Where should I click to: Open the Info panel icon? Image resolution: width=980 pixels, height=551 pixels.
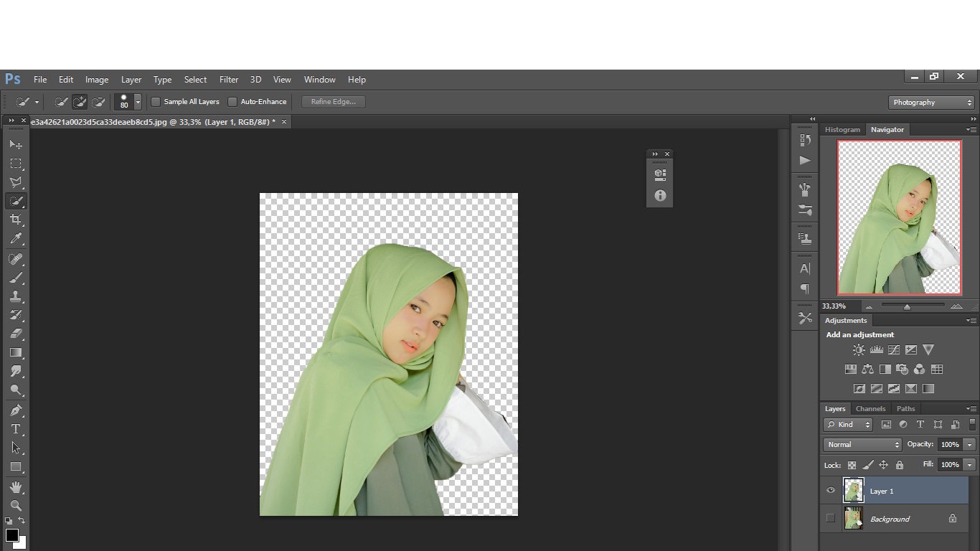click(x=660, y=195)
